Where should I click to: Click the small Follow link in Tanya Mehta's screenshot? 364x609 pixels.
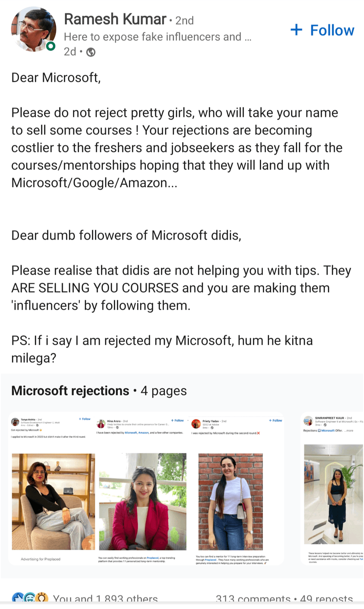[x=85, y=419]
